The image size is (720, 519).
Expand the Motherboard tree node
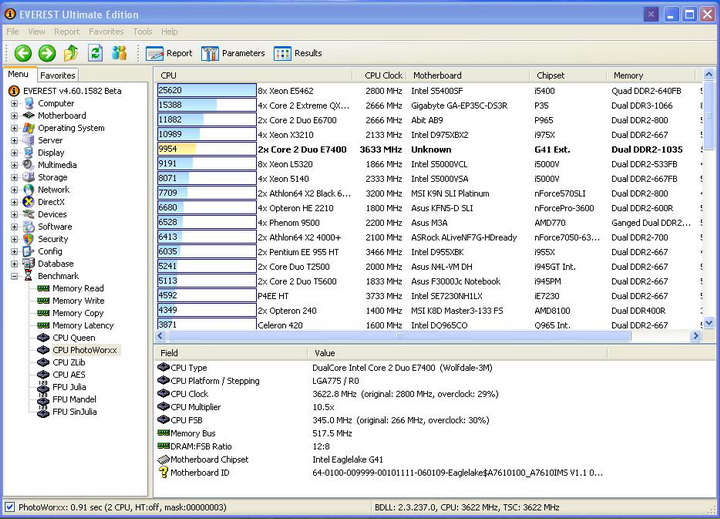(14, 116)
